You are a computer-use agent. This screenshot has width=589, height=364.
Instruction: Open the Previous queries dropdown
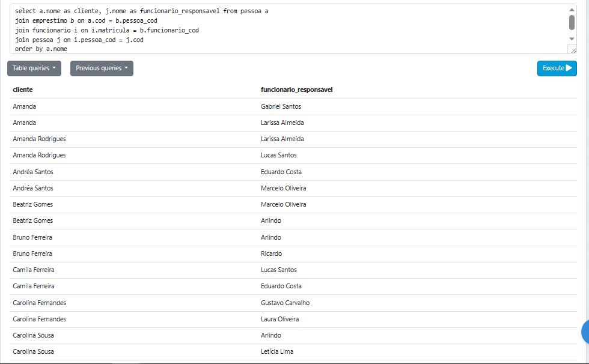pos(102,68)
